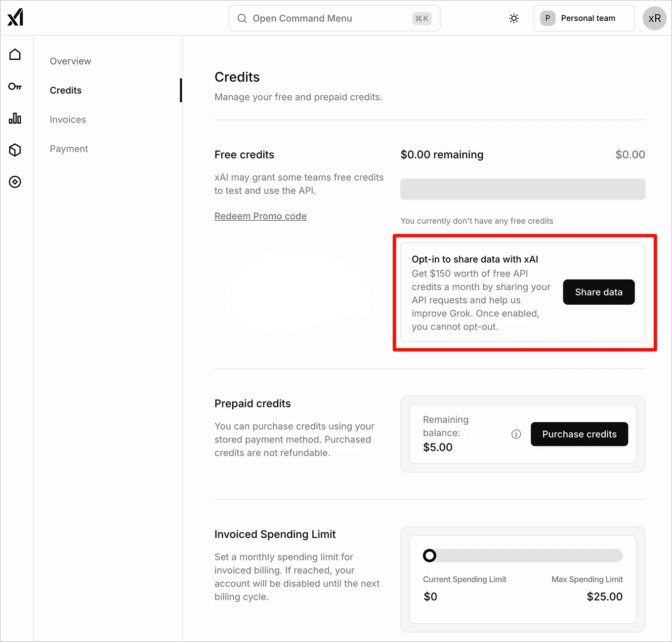Click the "Free credits" heading
The height and width of the screenshot is (642, 672).
(x=244, y=155)
